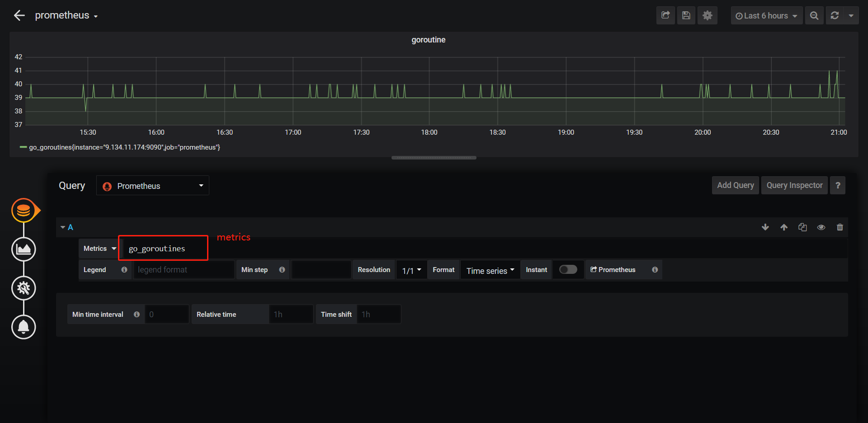Show Prometheus link info icon
The width and height of the screenshot is (868, 423).
click(x=655, y=270)
